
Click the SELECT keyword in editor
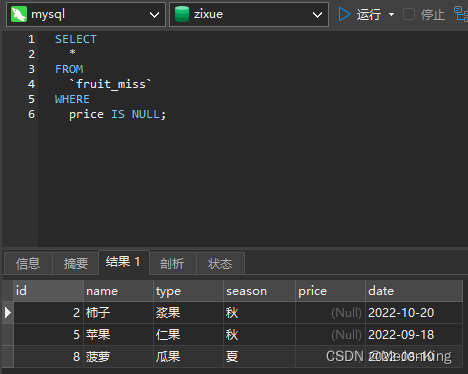[x=76, y=39]
